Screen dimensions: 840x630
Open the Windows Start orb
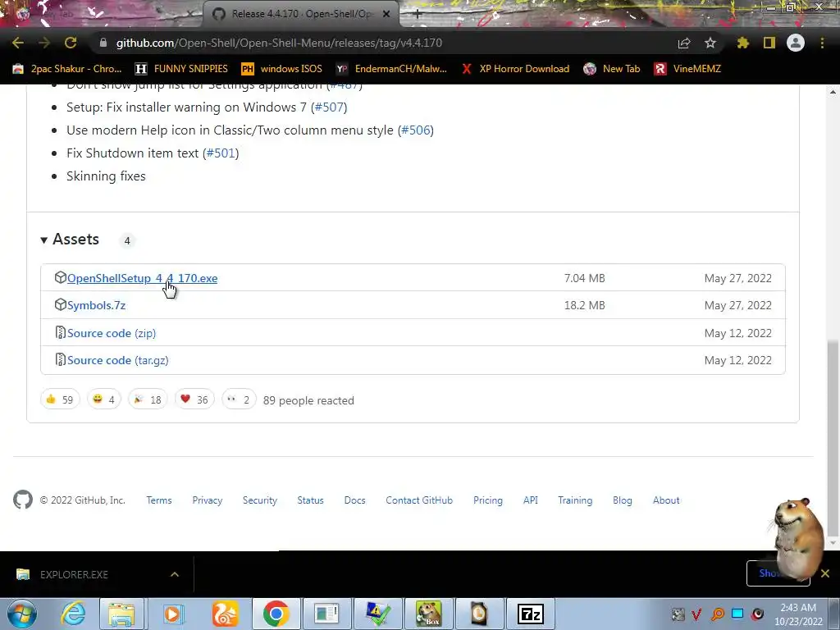[22, 614]
